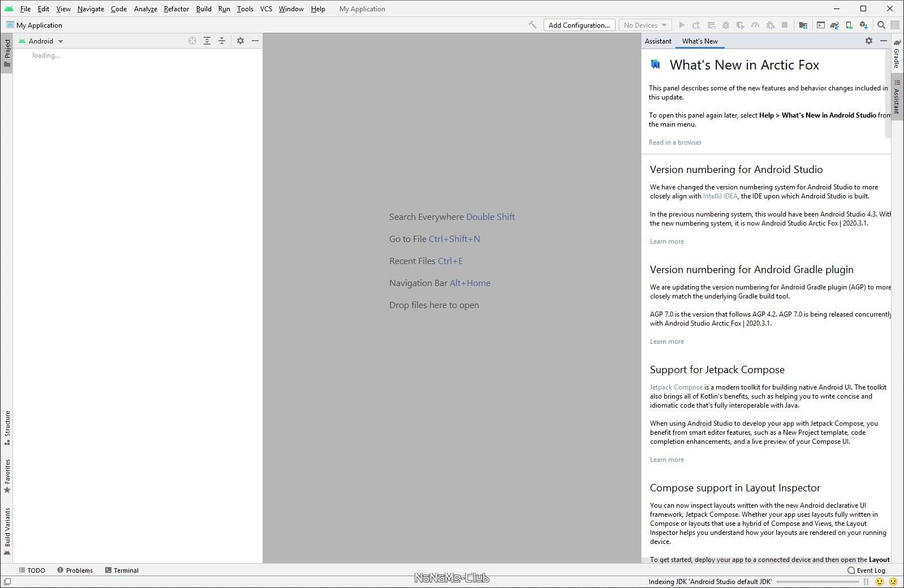Click the Apply Changes and Restart Activity icon
Image resolution: width=904 pixels, height=588 pixels.
(696, 25)
